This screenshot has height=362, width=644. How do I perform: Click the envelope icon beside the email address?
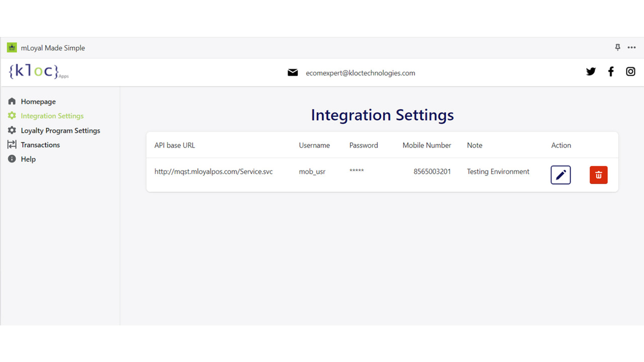tap(293, 72)
